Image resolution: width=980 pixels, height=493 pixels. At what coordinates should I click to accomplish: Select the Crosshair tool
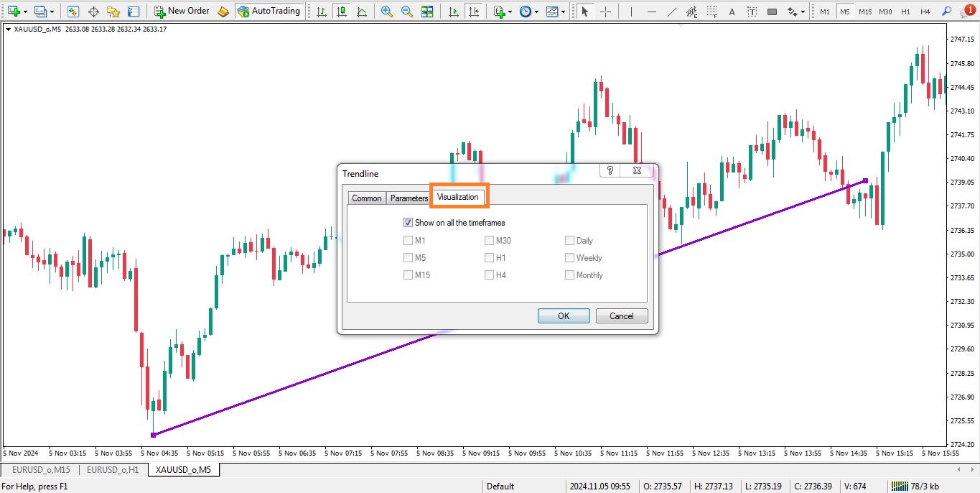click(605, 11)
